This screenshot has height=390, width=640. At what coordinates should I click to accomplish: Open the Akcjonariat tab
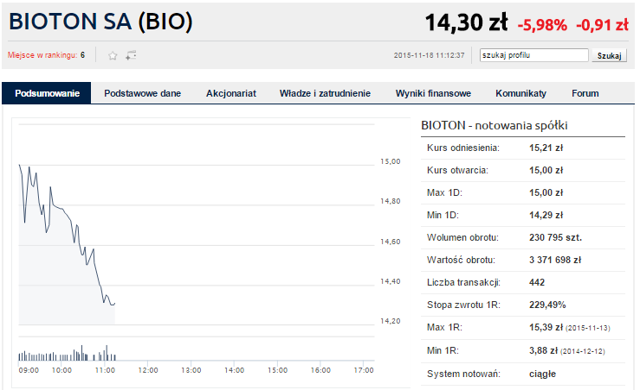click(x=231, y=93)
